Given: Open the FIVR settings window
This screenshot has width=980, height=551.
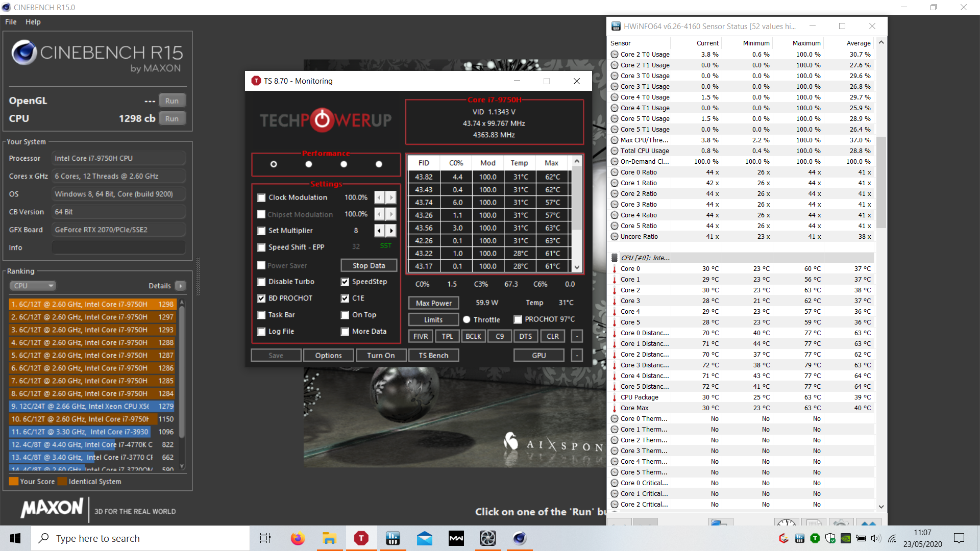Looking at the screenshot, I should click(421, 336).
